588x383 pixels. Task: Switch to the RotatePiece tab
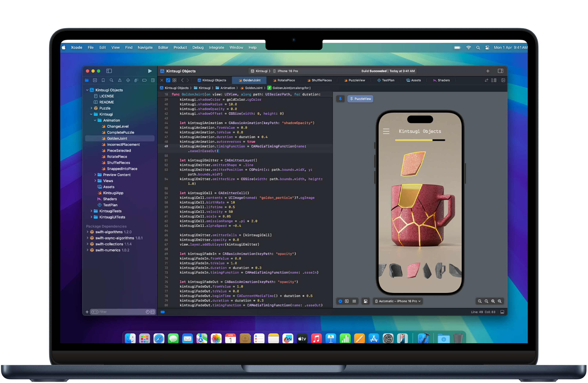[284, 80]
